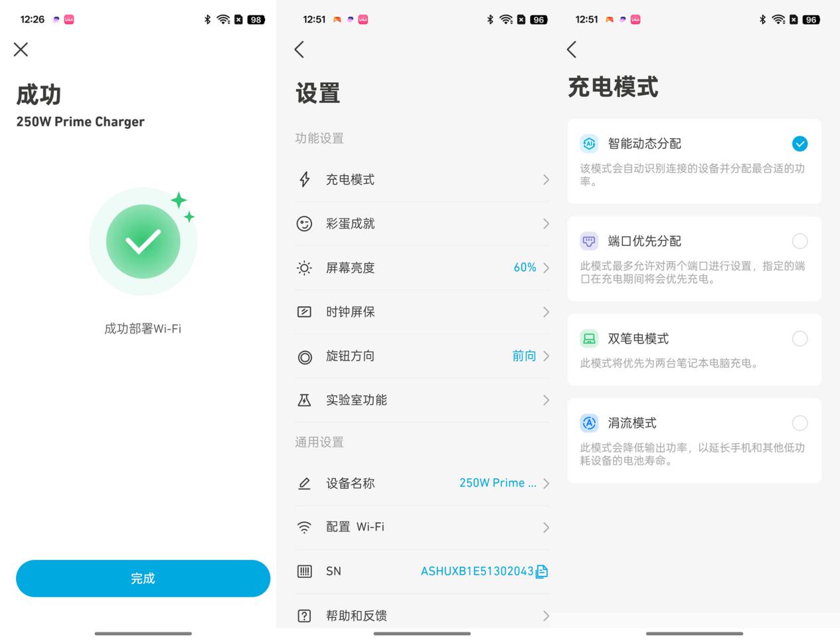
Task: Copy the serial number with the copy icon
Action: click(x=542, y=571)
